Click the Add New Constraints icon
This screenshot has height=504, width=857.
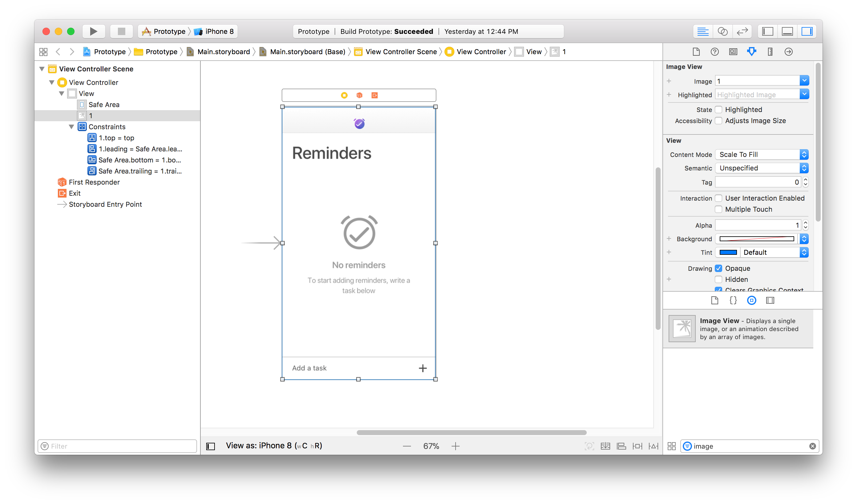(x=637, y=446)
